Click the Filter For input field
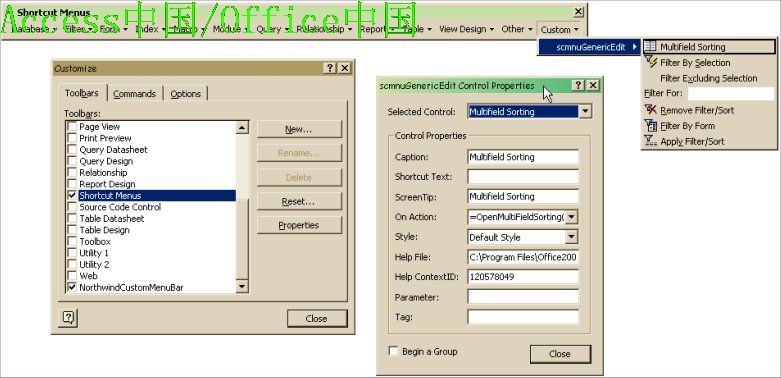Image resolution: width=781 pixels, height=378 pixels. point(731,94)
